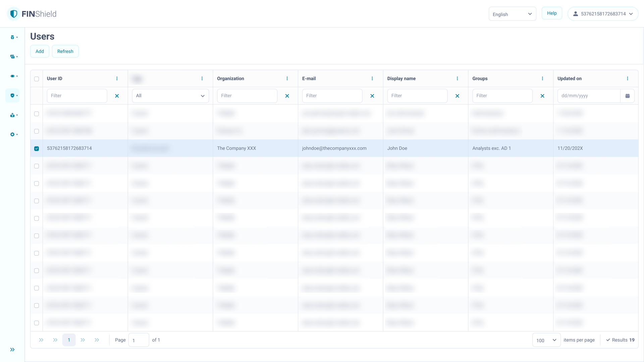This screenshot has height=362, width=644.
Task: Expand the 100 items per page dropdown
Action: coord(546,340)
